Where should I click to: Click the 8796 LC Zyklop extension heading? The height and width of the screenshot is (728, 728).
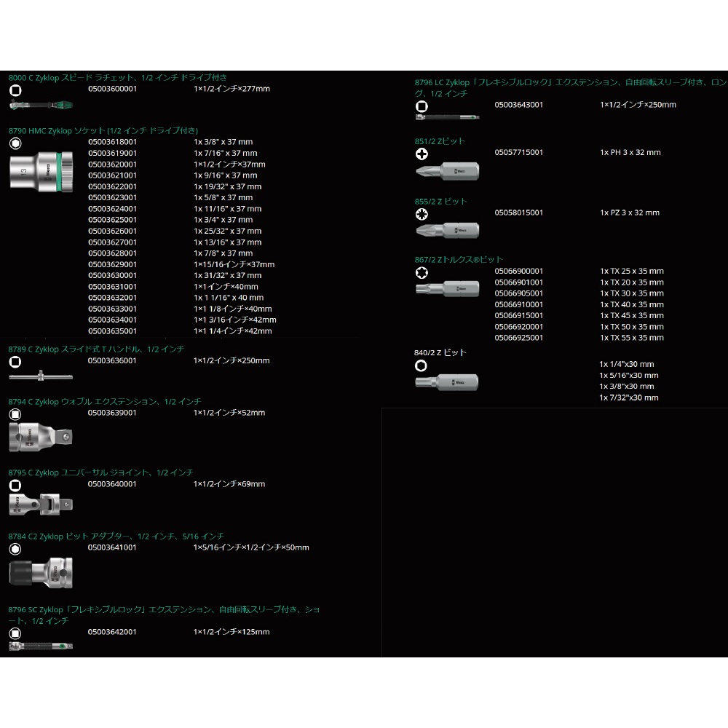point(571,88)
